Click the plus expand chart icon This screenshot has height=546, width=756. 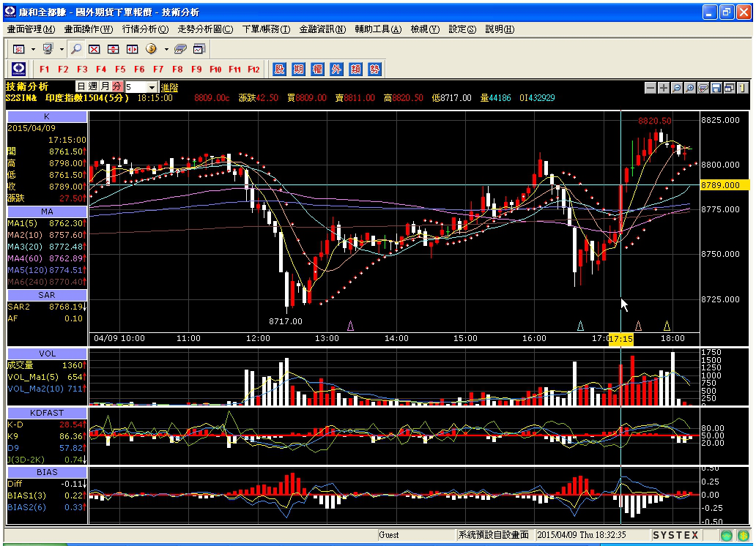(664, 88)
